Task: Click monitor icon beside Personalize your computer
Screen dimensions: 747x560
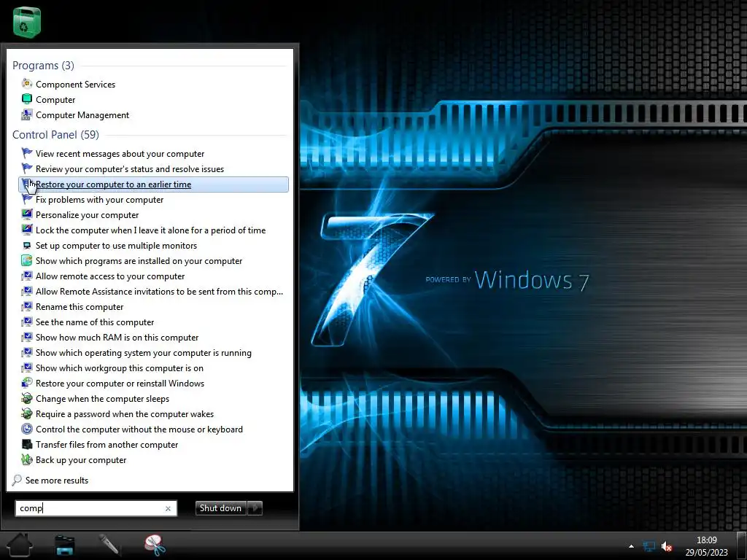Action: 27,214
